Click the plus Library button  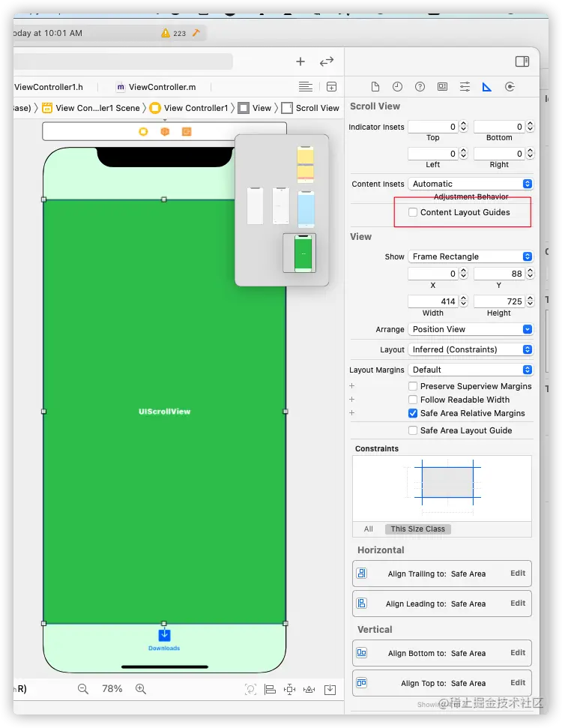click(x=300, y=61)
